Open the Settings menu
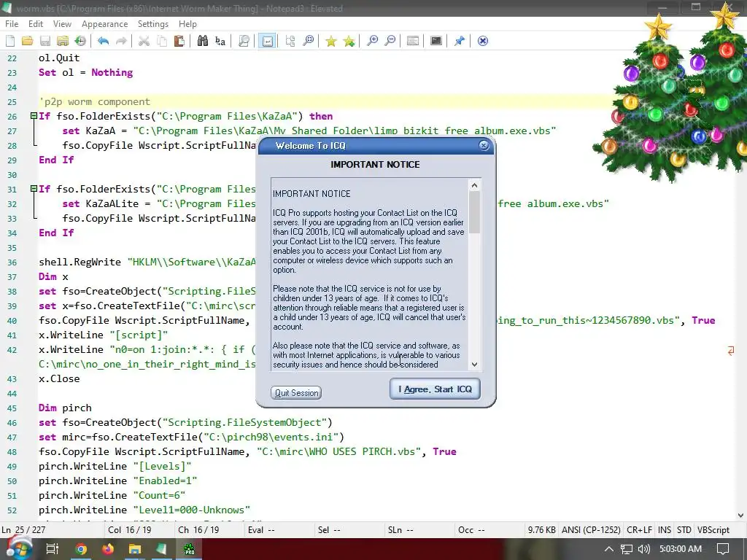This screenshot has height=560, width=747. pos(153,24)
